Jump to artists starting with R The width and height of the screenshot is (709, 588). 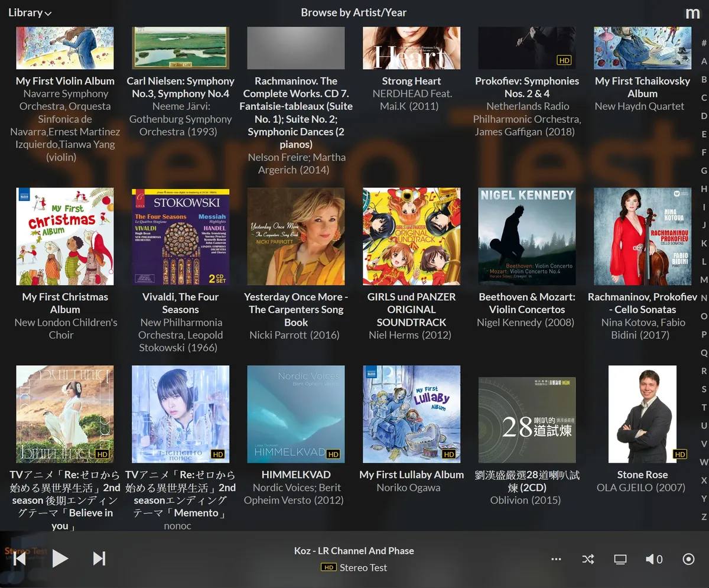(704, 371)
